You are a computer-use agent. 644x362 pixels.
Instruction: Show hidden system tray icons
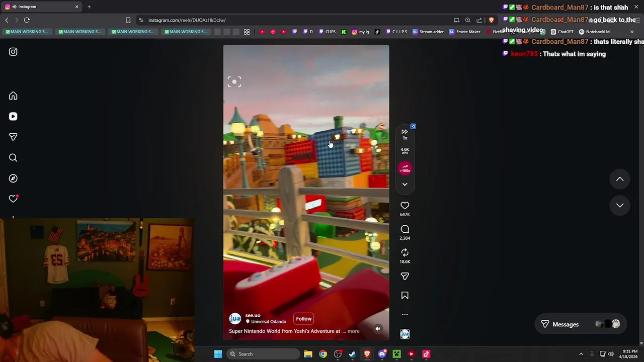(581, 354)
